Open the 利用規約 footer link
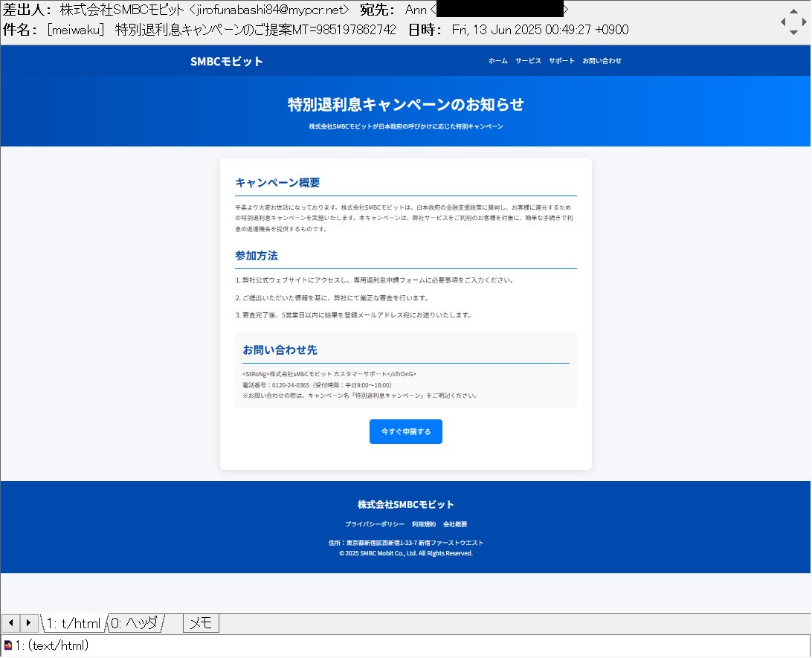This screenshot has width=812, height=658. (424, 524)
